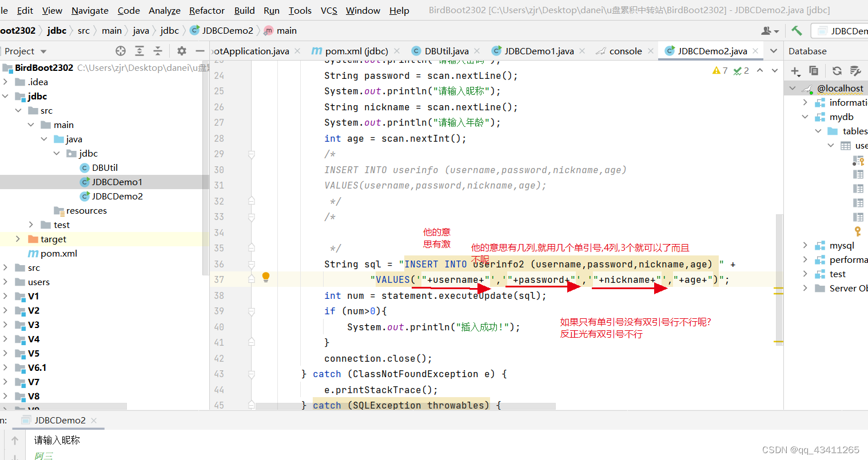This screenshot has height=460, width=868.
Task: Show the hidden editor tabs dropdown
Action: click(x=774, y=51)
